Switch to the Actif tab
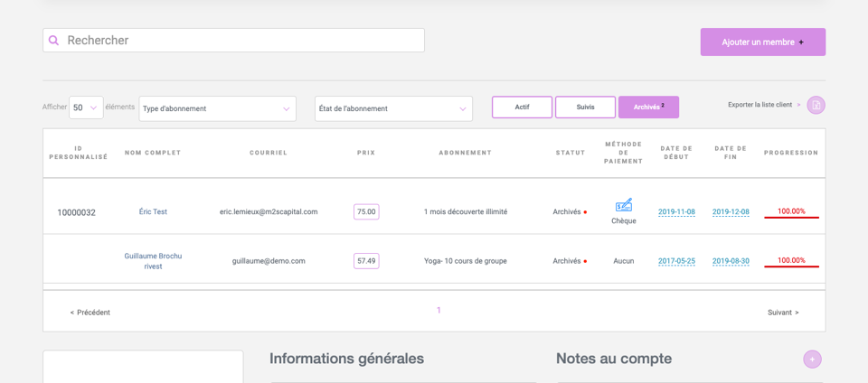This screenshot has height=383, width=868. coord(522,107)
